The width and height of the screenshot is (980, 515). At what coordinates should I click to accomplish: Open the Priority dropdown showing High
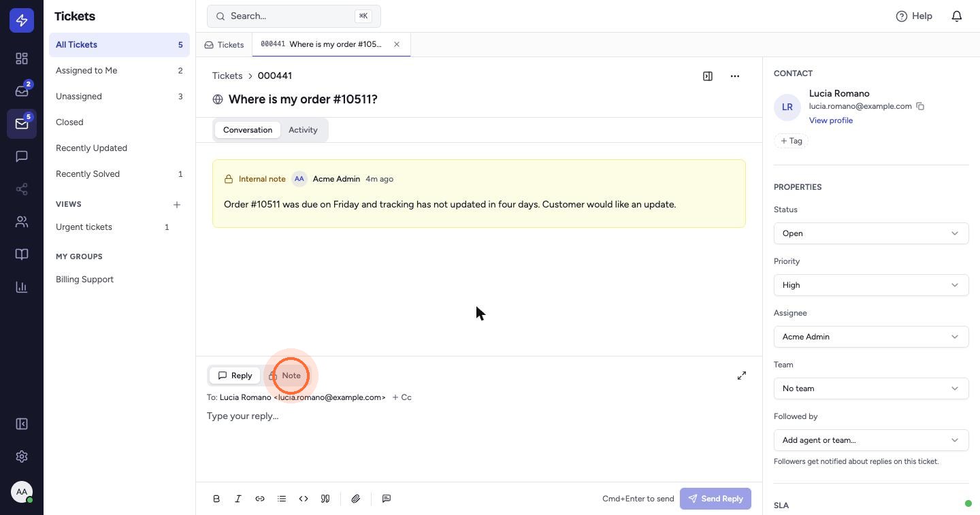871,285
